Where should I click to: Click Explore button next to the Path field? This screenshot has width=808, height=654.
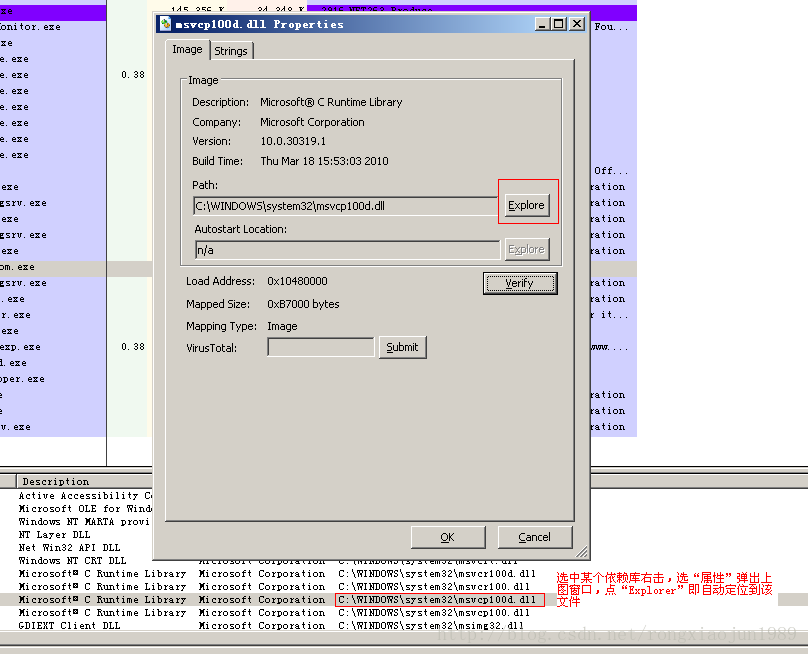point(526,205)
